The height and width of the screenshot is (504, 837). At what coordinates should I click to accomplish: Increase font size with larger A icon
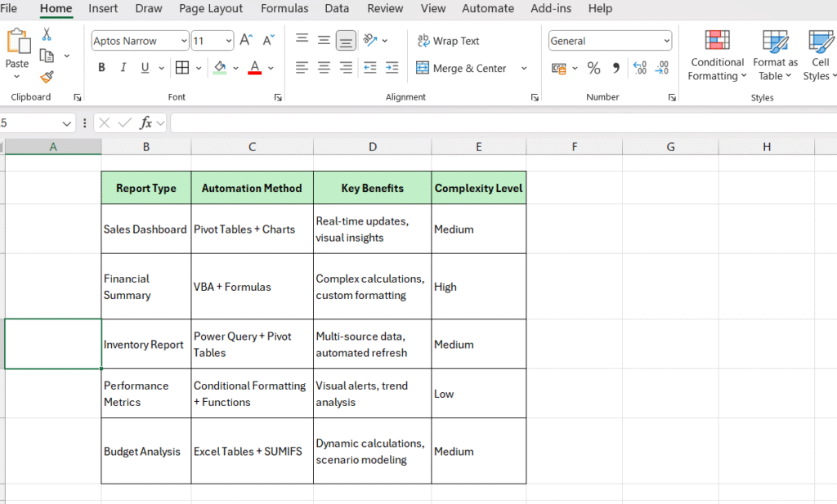click(x=246, y=40)
